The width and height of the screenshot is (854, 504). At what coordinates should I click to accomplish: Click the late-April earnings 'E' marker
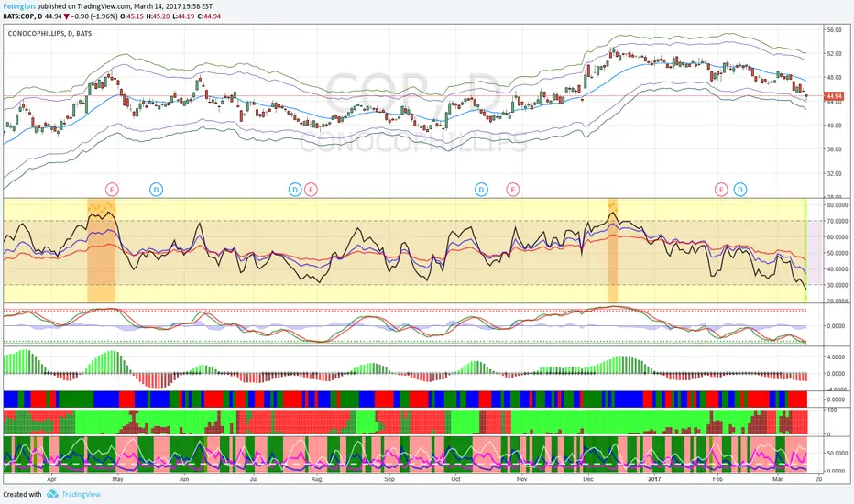tap(112, 190)
